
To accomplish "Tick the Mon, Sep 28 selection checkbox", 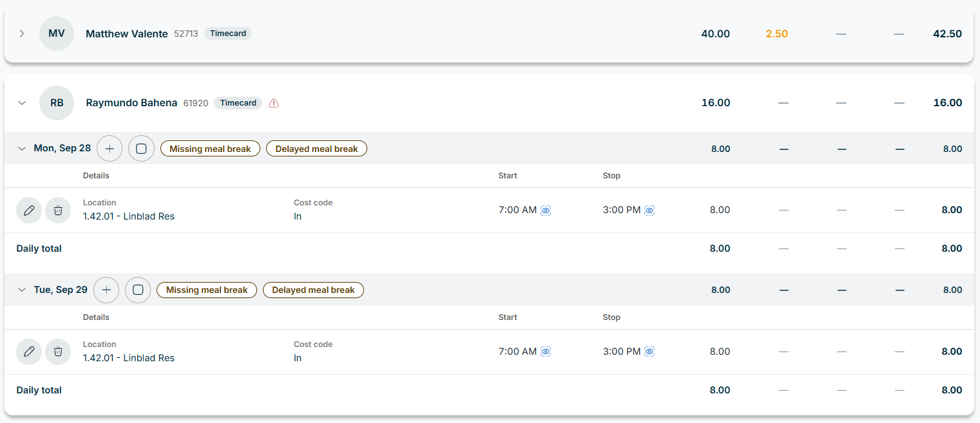I will 141,149.
